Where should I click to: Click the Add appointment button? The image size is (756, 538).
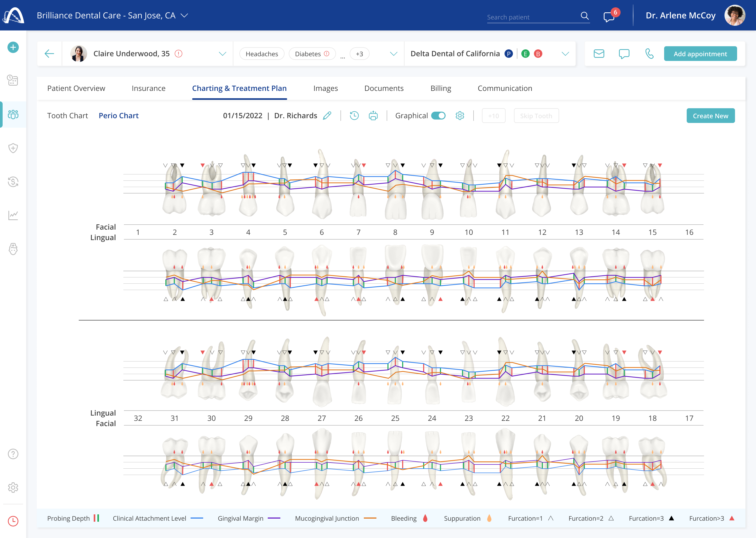pyautogui.click(x=700, y=54)
